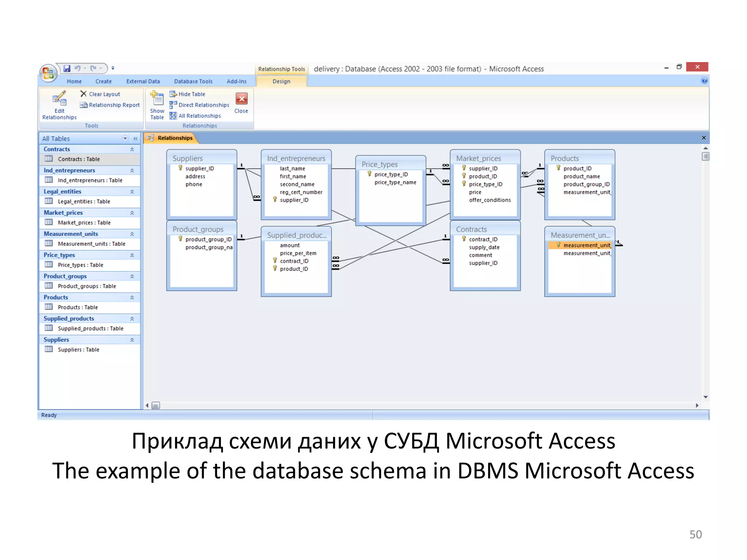The height and width of the screenshot is (560, 747).
Task: Click horizontal scrollbar right arrow
Action: [697, 405]
